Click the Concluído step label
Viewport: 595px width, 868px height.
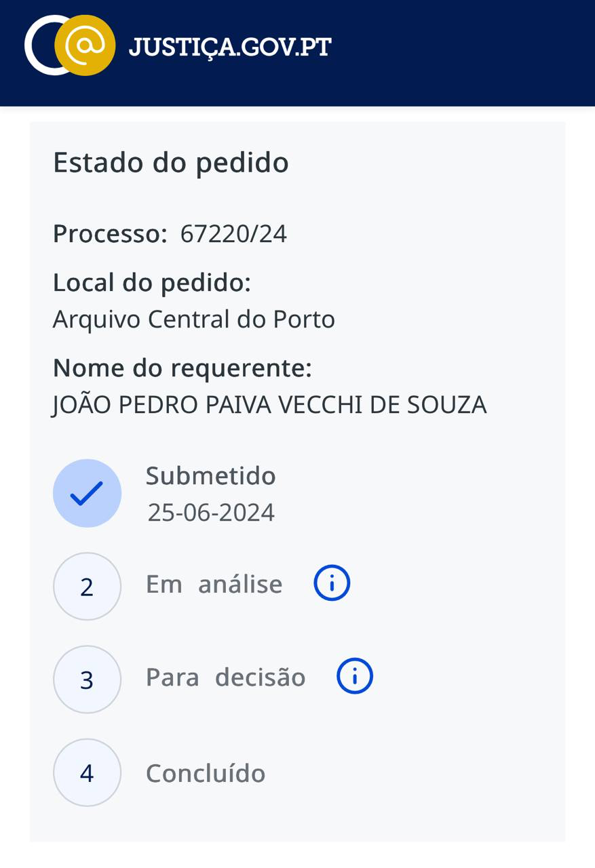206,773
